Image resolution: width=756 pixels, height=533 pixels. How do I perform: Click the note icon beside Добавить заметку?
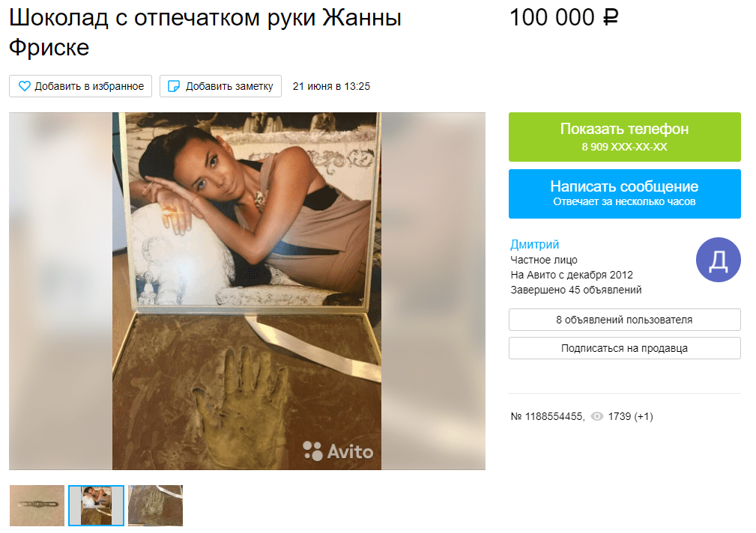click(174, 86)
